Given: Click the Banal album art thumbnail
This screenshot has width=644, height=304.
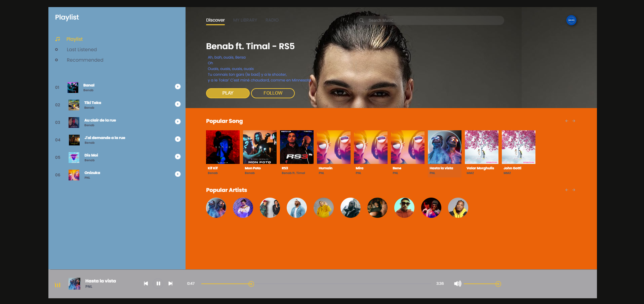Looking at the screenshot, I should click(x=73, y=88).
